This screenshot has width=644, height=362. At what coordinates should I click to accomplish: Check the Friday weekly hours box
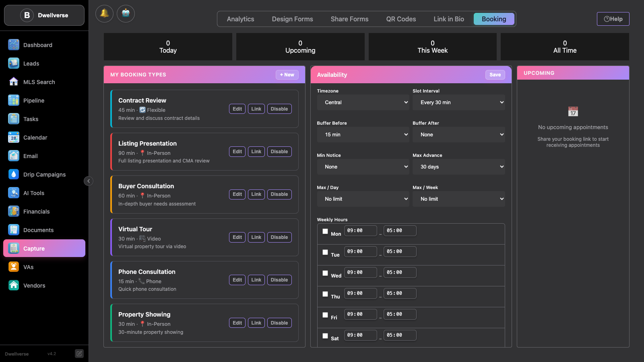click(325, 315)
